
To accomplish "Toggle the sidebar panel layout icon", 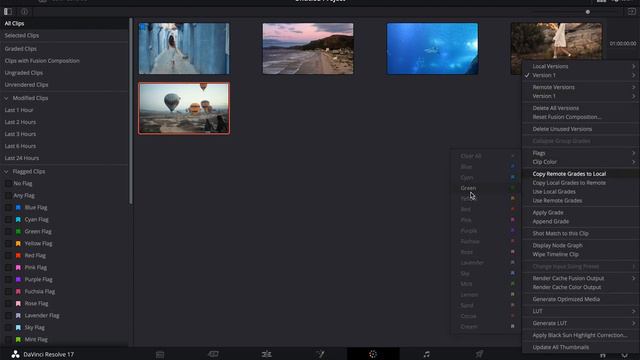I will point(8,11).
